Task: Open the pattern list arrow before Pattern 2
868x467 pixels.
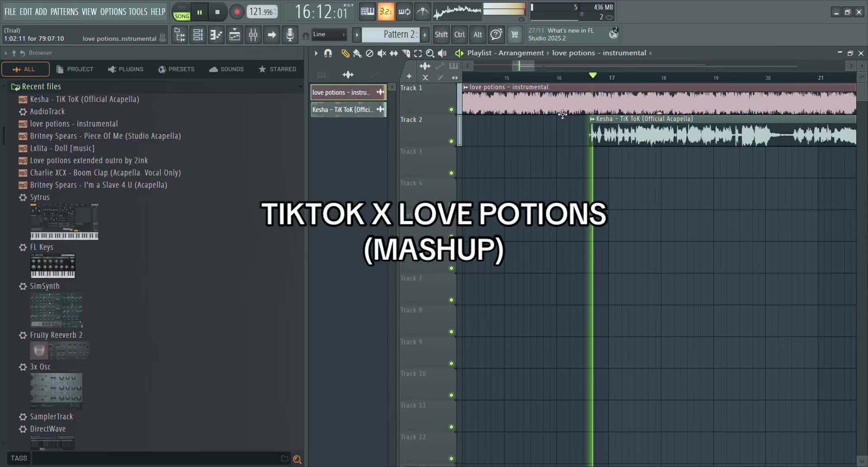Action: (357, 34)
